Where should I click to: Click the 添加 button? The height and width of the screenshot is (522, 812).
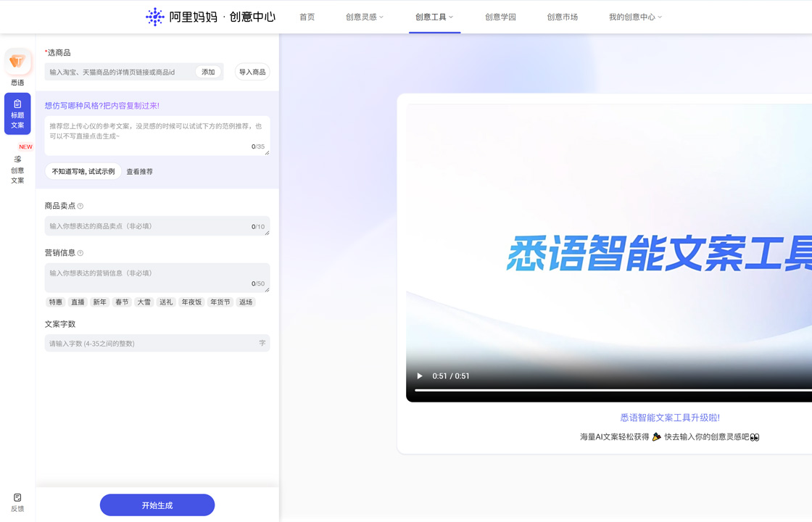208,72
